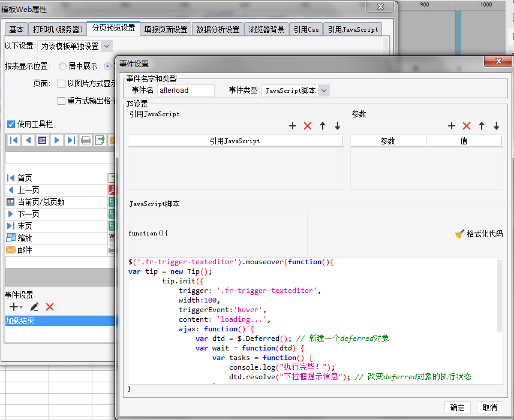
Task: Click 格式化代码 text button
Action: coord(485,234)
